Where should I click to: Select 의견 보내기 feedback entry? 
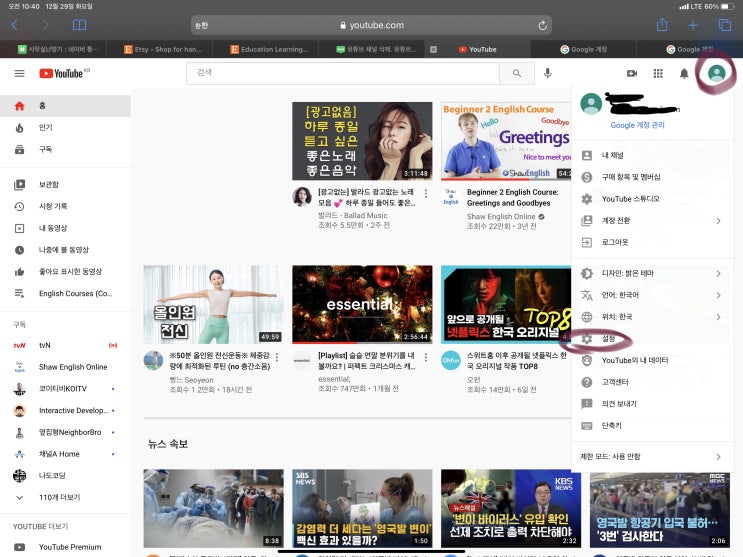click(x=652, y=404)
